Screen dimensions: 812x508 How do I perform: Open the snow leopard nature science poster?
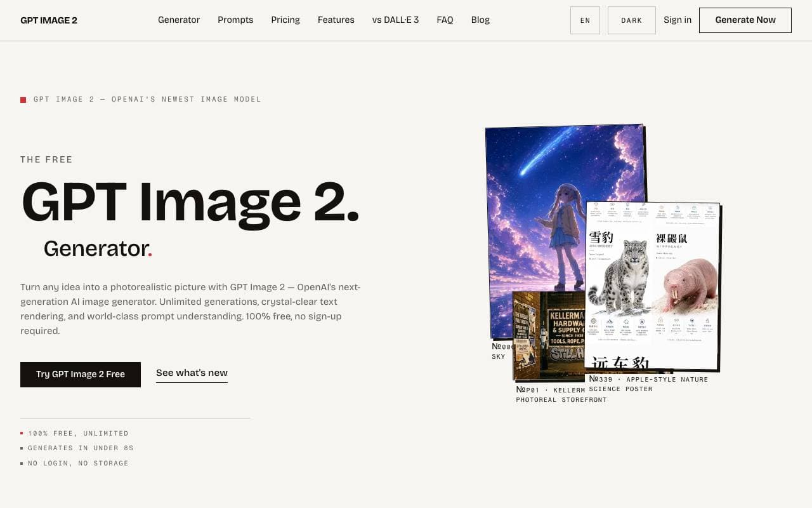click(x=652, y=286)
